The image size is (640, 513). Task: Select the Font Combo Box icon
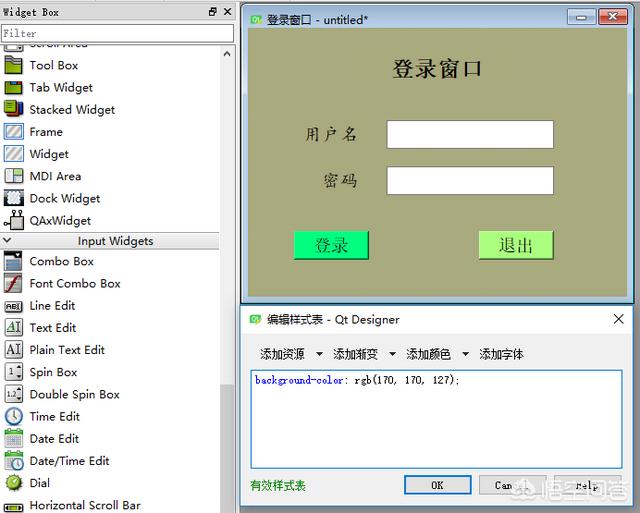point(13,283)
